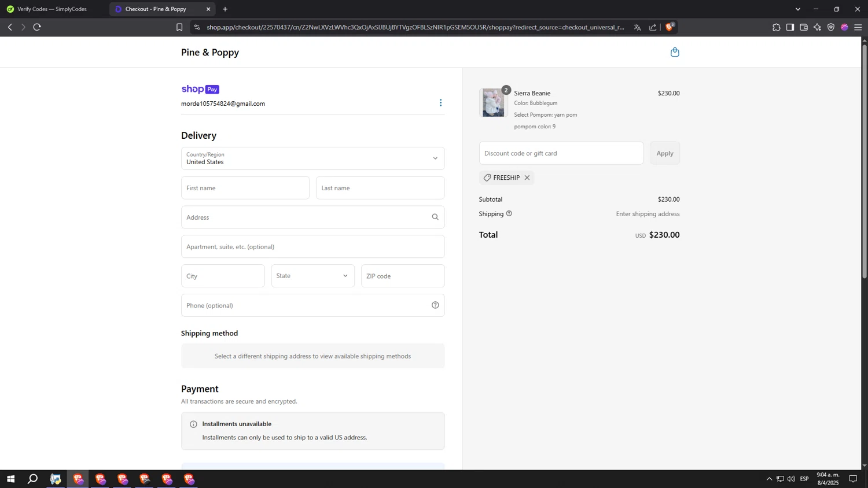Screen dimensions: 868x488
Task: Click the Last name field
Action: coord(380,188)
